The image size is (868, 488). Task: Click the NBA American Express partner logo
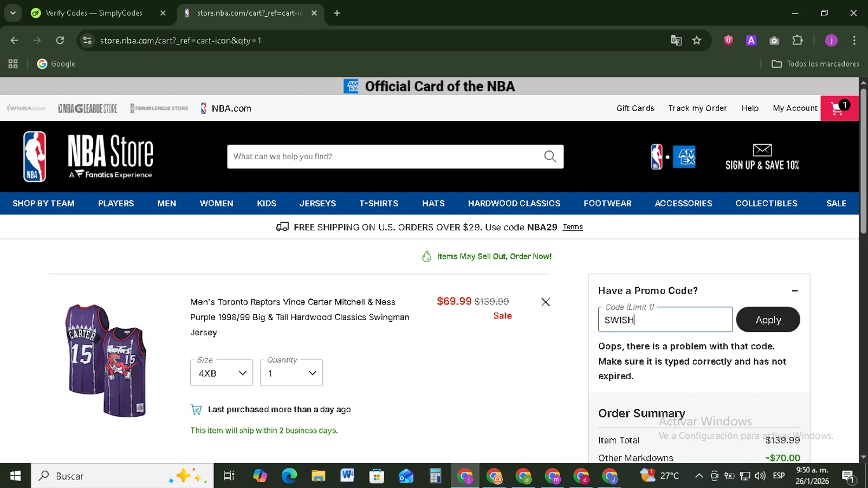tap(673, 156)
